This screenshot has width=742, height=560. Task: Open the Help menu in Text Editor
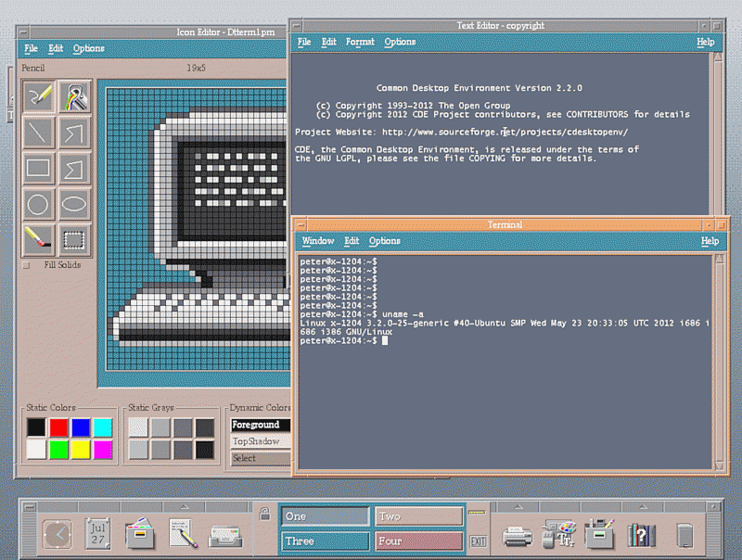click(705, 42)
